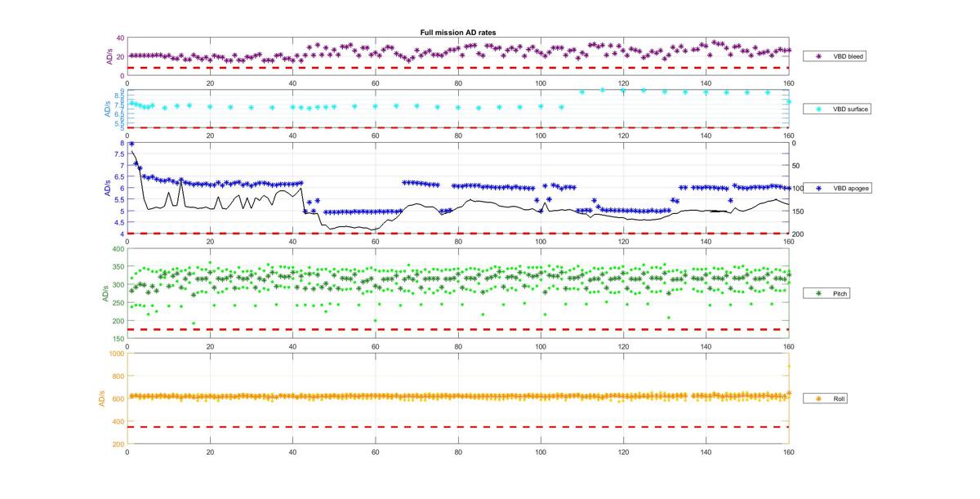This screenshot has height=499, width=980.
Task: Click the green AD/s y-axis label
Action: (x=105, y=293)
